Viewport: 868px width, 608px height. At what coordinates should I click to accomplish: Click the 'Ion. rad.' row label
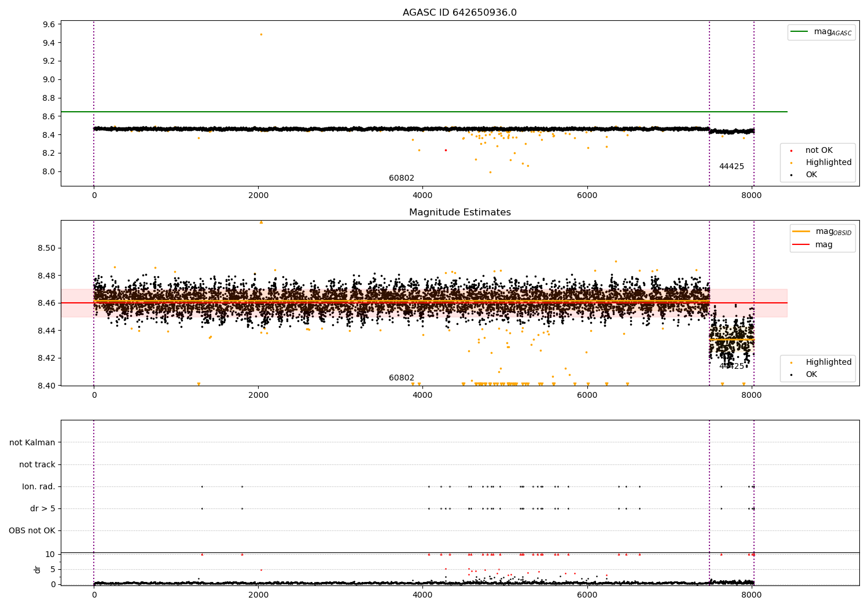(x=39, y=486)
